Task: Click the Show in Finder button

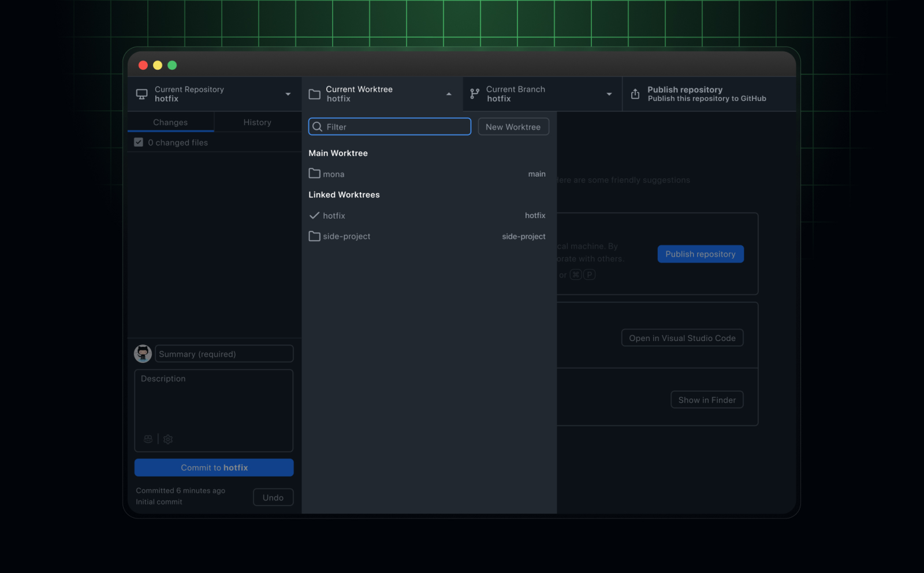Action: (x=707, y=400)
